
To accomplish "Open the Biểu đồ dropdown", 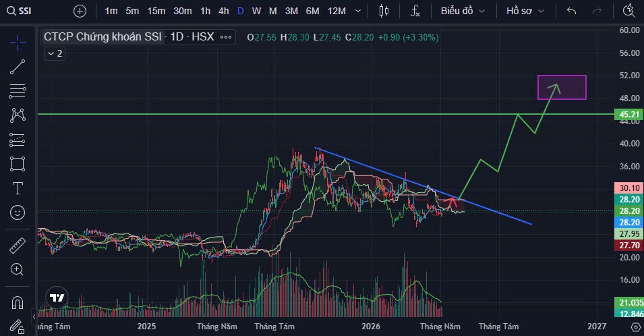I will 463,11.
